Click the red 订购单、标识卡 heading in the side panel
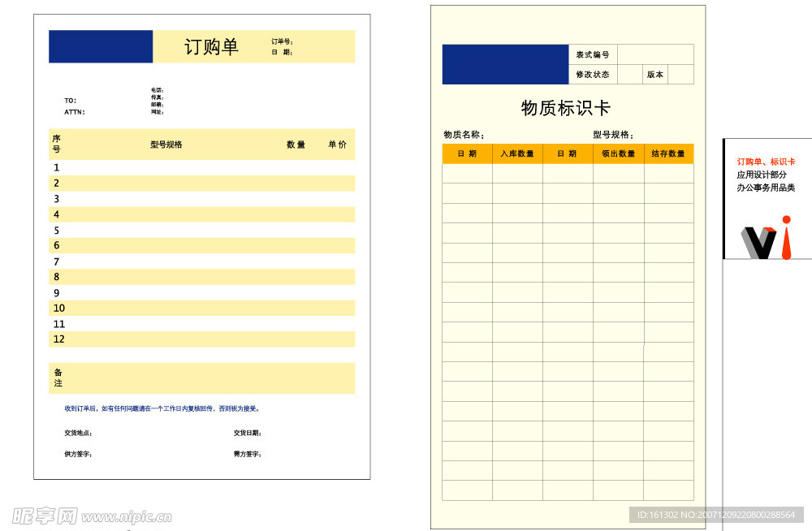The height and width of the screenshot is (531, 812). [766, 162]
